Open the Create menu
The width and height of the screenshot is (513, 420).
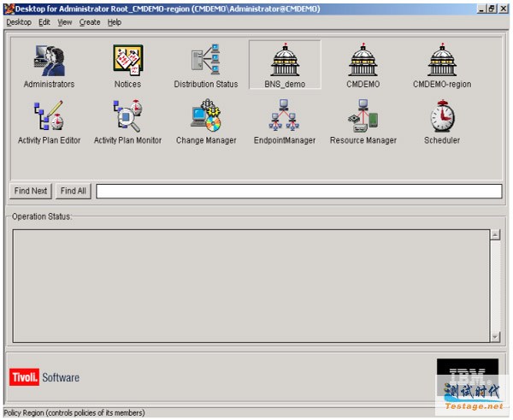pos(90,22)
